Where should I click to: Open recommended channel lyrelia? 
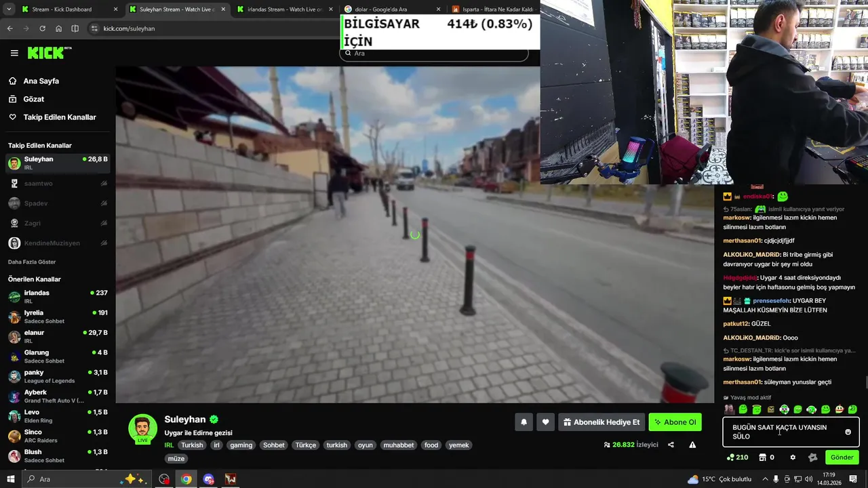point(58,317)
